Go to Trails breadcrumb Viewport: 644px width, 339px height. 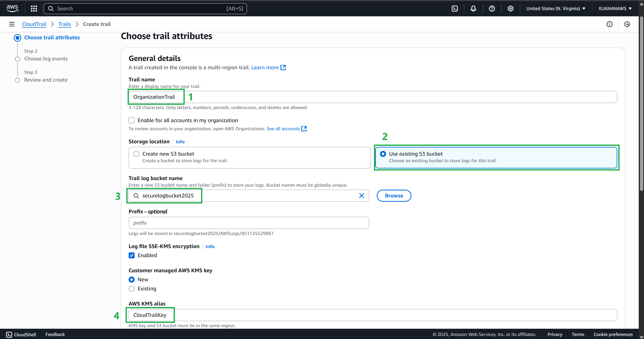64,24
